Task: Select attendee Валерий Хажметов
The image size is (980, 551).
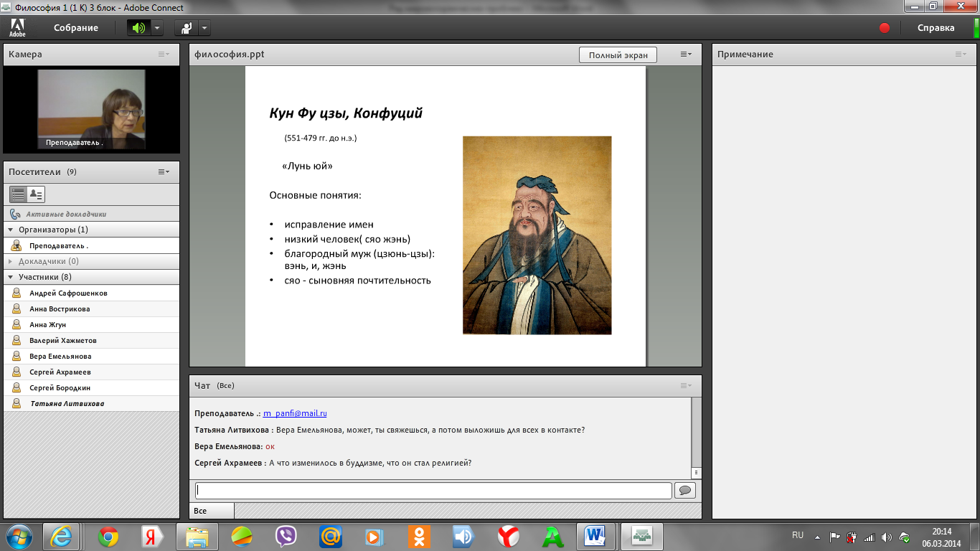Action: [91, 340]
